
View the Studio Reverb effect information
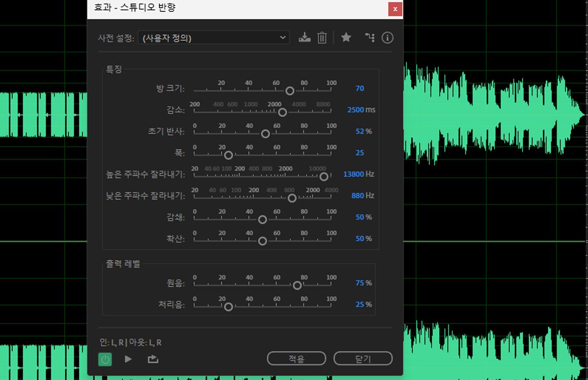pos(387,38)
